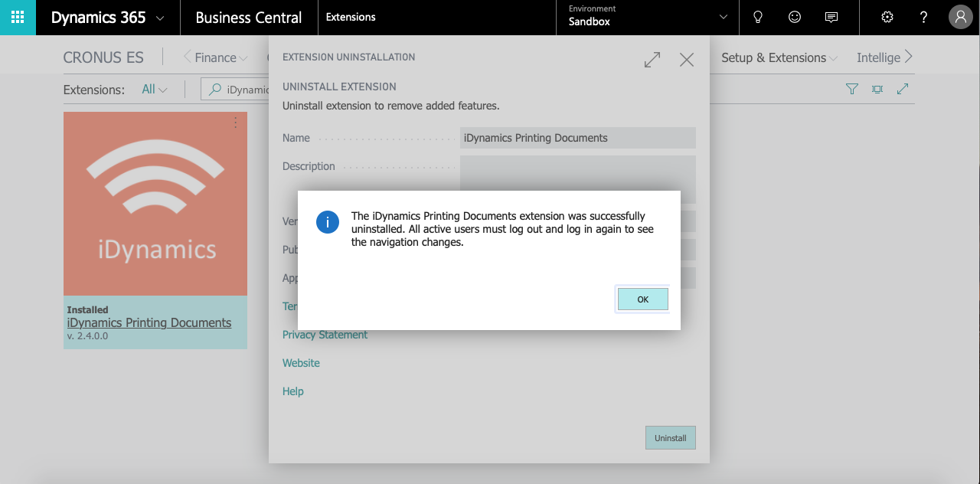Click the blue information icon in message
This screenshot has width=980, height=484.
pos(328,223)
